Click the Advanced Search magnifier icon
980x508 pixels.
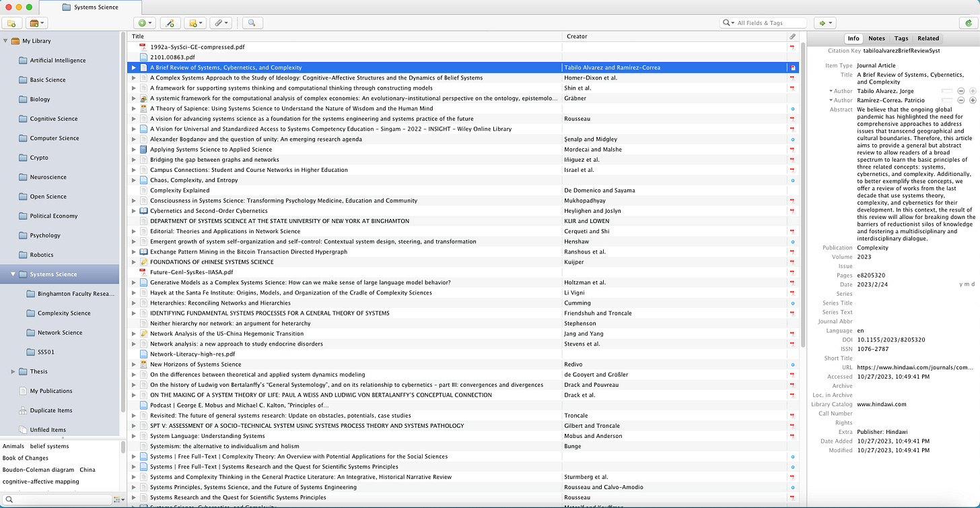pyautogui.click(x=252, y=23)
